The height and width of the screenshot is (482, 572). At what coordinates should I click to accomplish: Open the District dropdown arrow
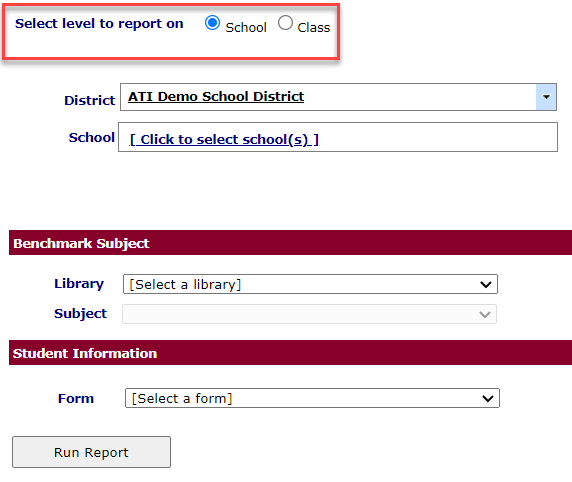546,97
